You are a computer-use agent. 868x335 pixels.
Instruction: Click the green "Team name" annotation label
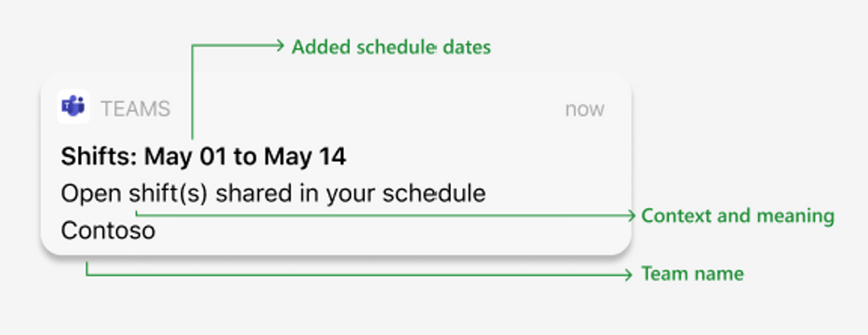692,273
